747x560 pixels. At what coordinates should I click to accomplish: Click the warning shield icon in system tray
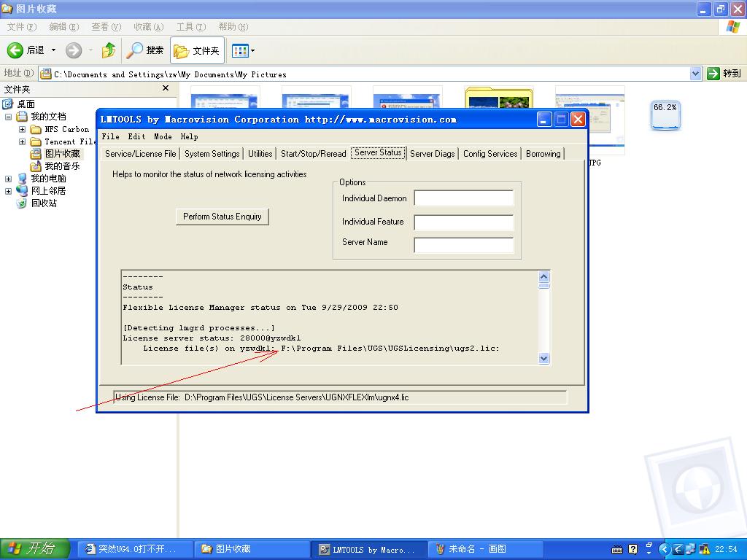pyautogui.click(x=704, y=549)
